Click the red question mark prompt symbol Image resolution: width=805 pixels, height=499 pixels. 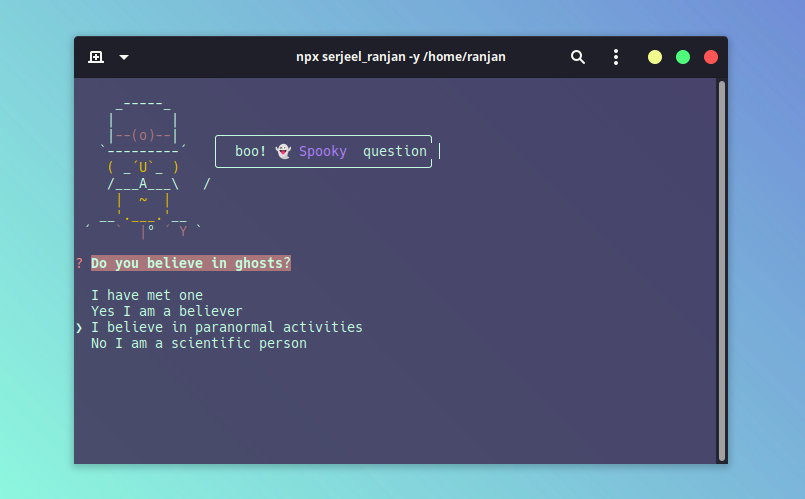tap(79, 263)
